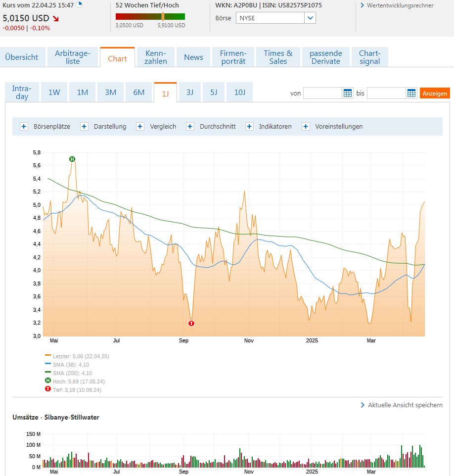Switch to the Kennzahlen tab

coord(155,57)
